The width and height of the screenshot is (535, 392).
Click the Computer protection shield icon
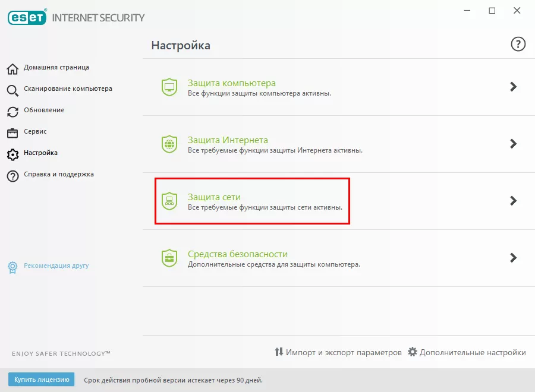click(x=169, y=87)
